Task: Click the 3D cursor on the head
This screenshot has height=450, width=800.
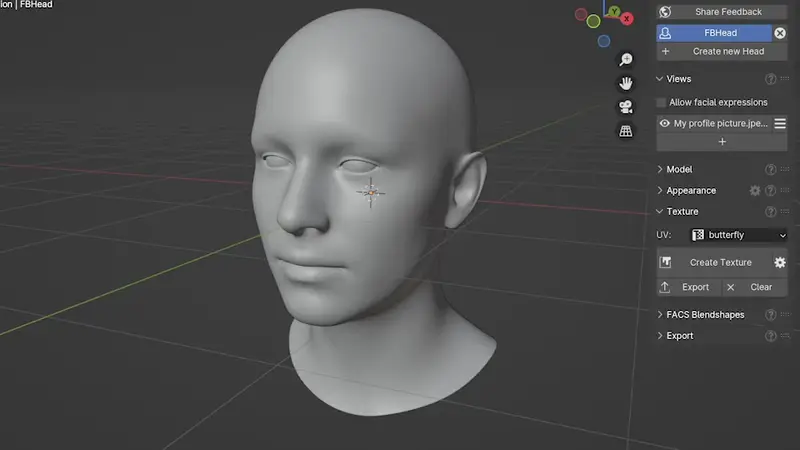Action: click(371, 193)
